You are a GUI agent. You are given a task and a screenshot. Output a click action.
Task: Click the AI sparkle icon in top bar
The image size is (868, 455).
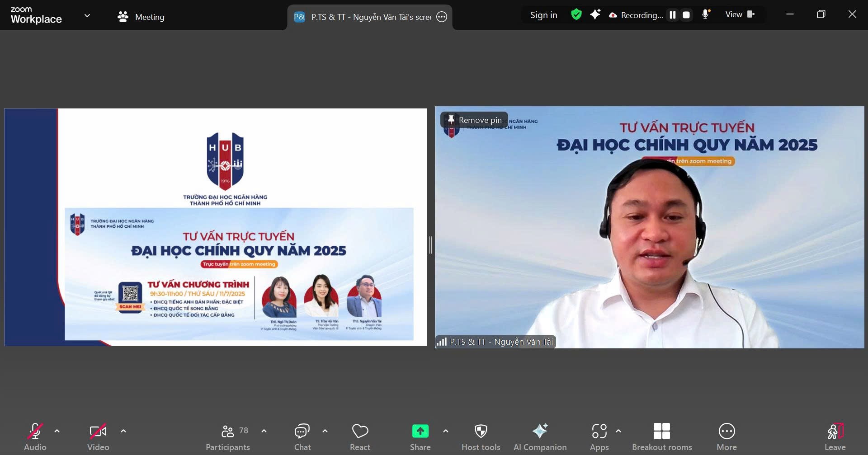pyautogui.click(x=595, y=14)
